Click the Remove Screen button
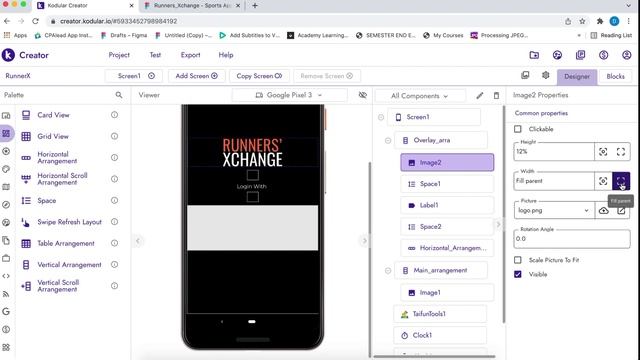Screen dimensions: 640x360 coord(327,76)
